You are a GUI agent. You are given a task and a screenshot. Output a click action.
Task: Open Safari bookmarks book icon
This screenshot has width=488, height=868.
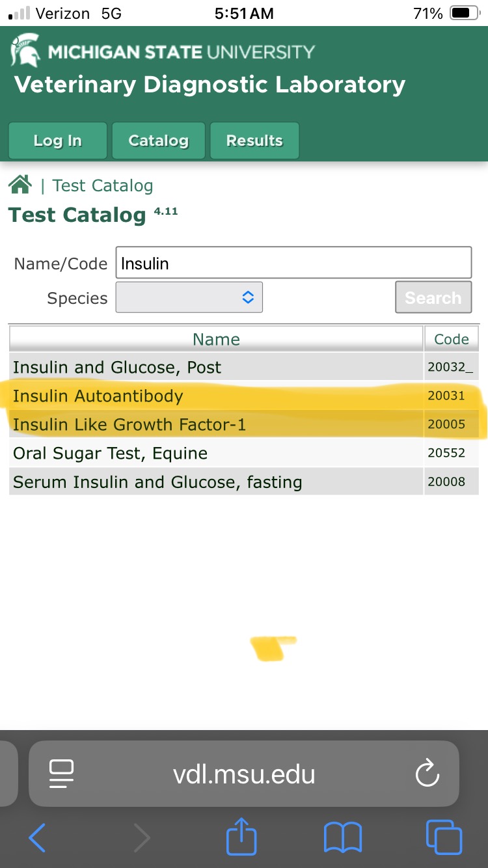point(342,837)
